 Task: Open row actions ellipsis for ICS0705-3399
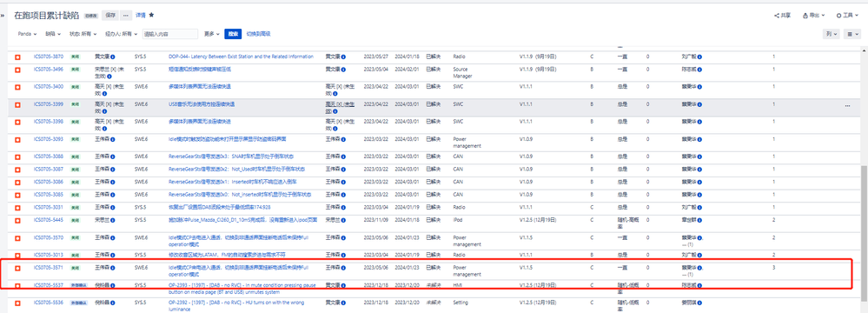pos(847,106)
